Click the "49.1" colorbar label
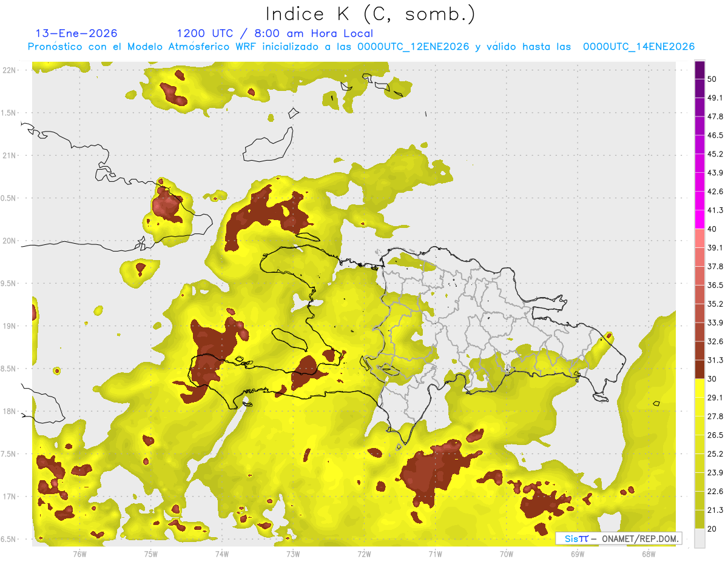The image size is (728, 562). pyautogui.click(x=715, y=98)
